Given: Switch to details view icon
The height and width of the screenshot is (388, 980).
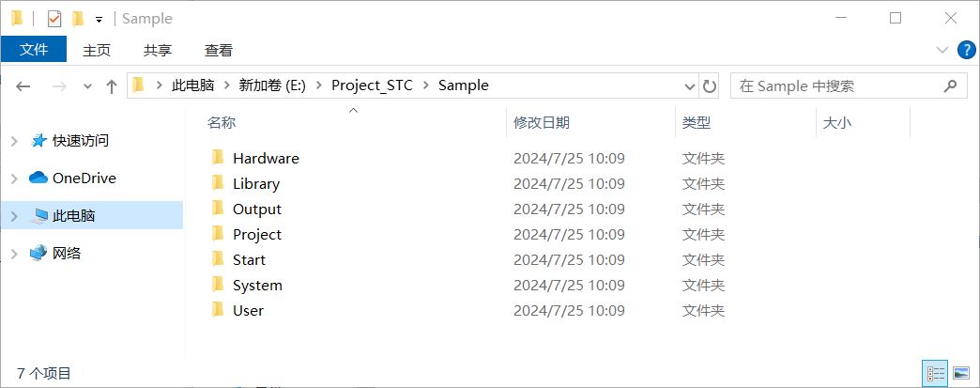Looking at the screenshot, I should pyautogui.click(x=936, y=374).
